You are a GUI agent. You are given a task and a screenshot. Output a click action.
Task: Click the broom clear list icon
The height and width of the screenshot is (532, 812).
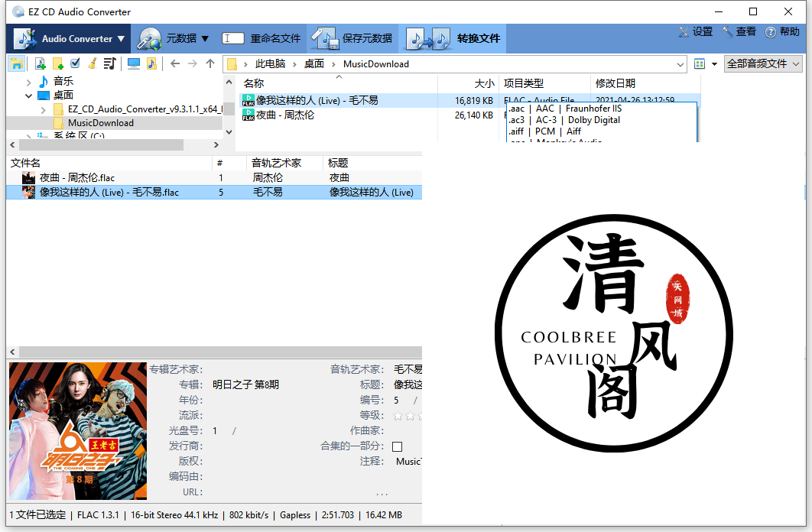coord(93,63)
